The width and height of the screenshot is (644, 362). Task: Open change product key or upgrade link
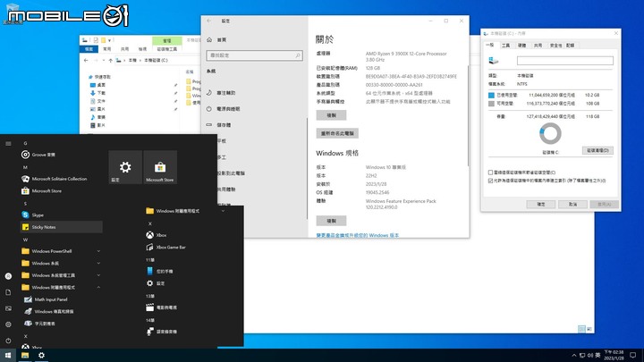click(x=357, y=236)
